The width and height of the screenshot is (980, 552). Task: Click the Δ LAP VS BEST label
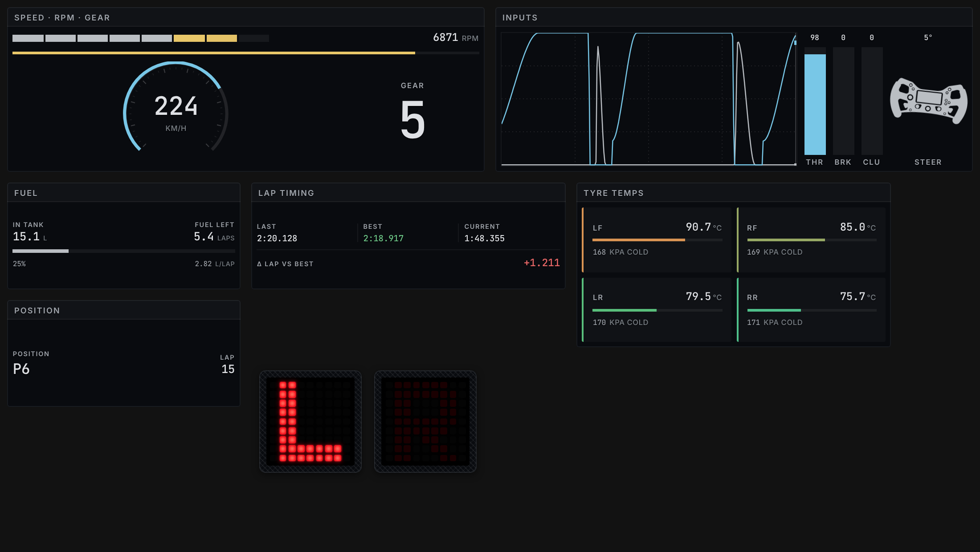click(285, 264)
